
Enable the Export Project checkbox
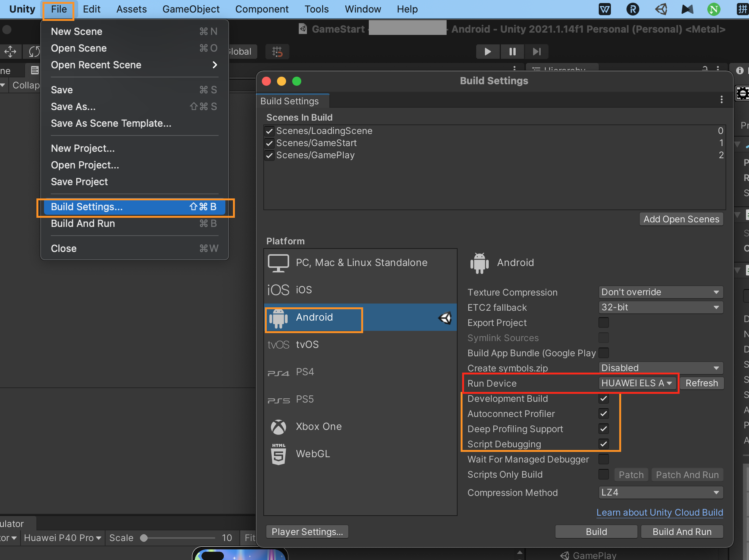point(603,322)
